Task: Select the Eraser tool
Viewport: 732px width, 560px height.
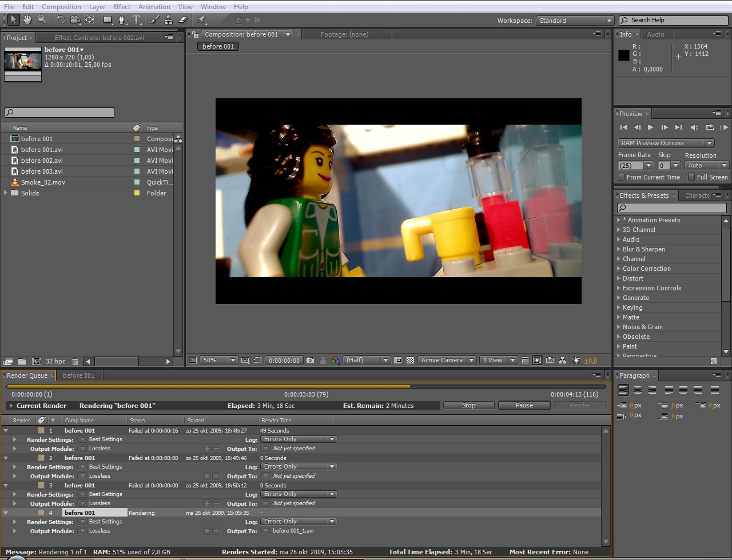Action: pyautogui.click(x=183, y=19)
